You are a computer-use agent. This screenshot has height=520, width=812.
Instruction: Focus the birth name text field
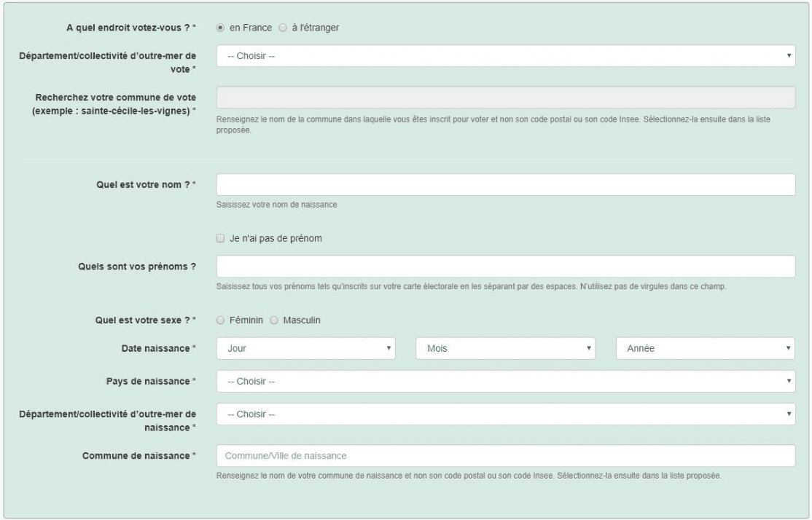coord(505,185)
